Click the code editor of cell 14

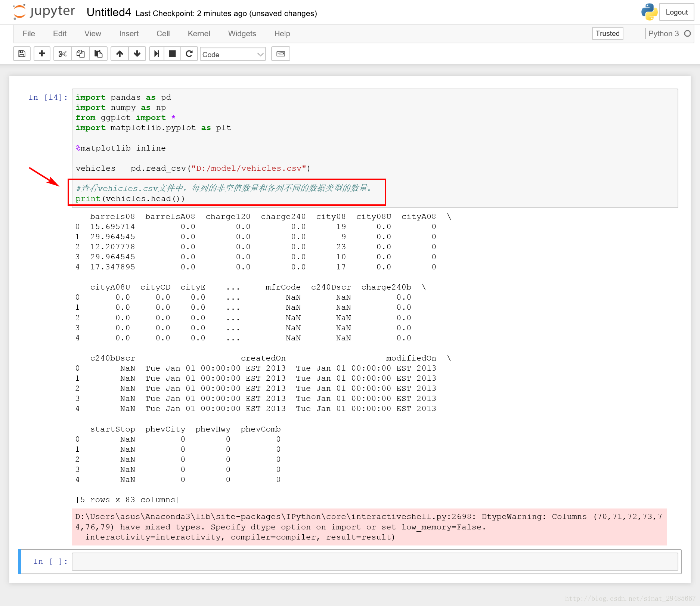(375, 148)
